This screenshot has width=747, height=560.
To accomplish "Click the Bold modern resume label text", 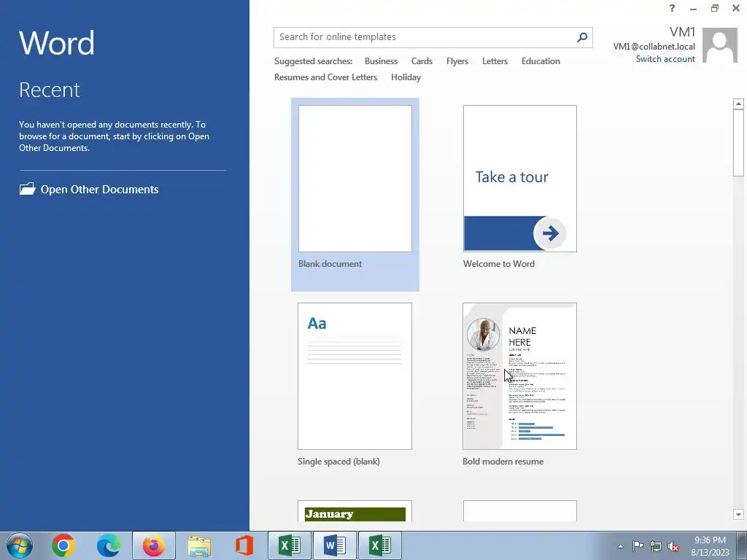I will pyautogui.click(x=503, y=462).
